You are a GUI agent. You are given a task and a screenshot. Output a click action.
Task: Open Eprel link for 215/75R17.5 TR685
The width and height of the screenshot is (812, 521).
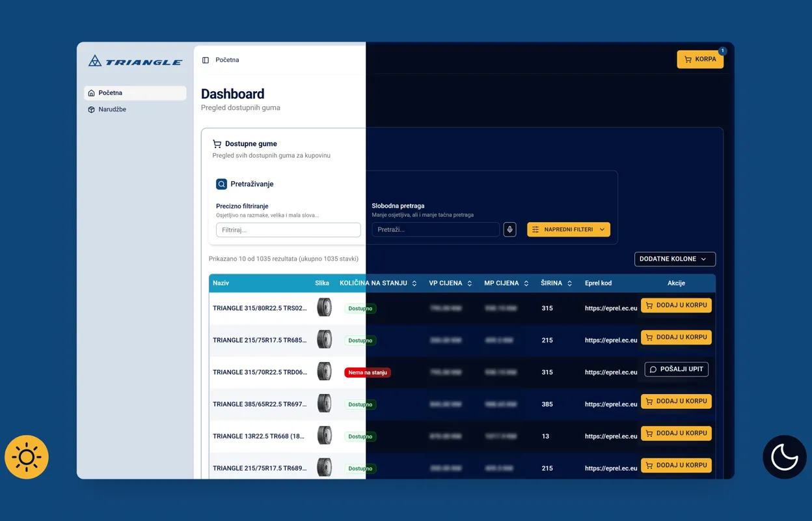click(x=611, y=340)
